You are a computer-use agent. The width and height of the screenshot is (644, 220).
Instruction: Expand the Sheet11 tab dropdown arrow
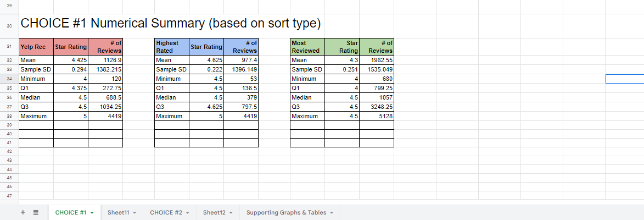(x=135, y=213)
